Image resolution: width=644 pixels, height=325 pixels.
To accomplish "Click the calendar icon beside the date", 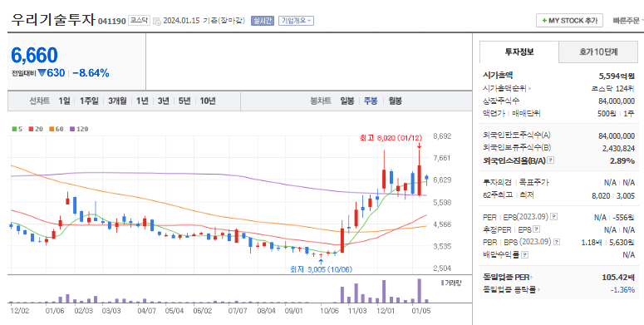I will click(157, 21).
